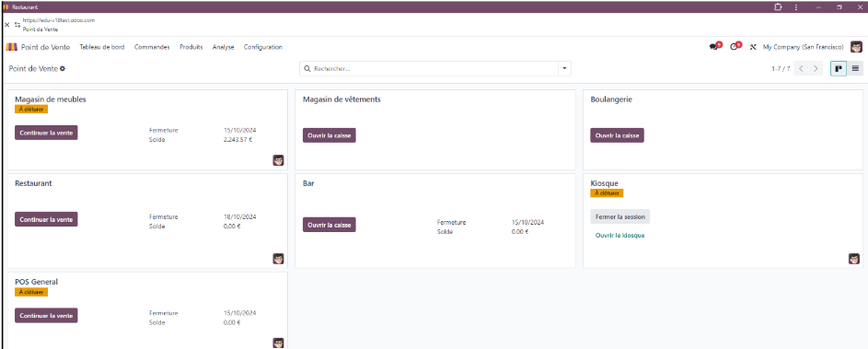868x349 pixels.
Task: Open the Commandes menu
Action: click(152, 47)
